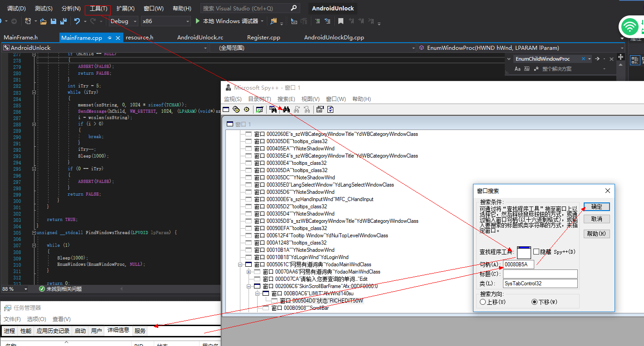Image resolution: width=644 pixels, height=346 pixels.
Task: Toggle regular expressions (.*) in find panel
Action: point(537,69)
